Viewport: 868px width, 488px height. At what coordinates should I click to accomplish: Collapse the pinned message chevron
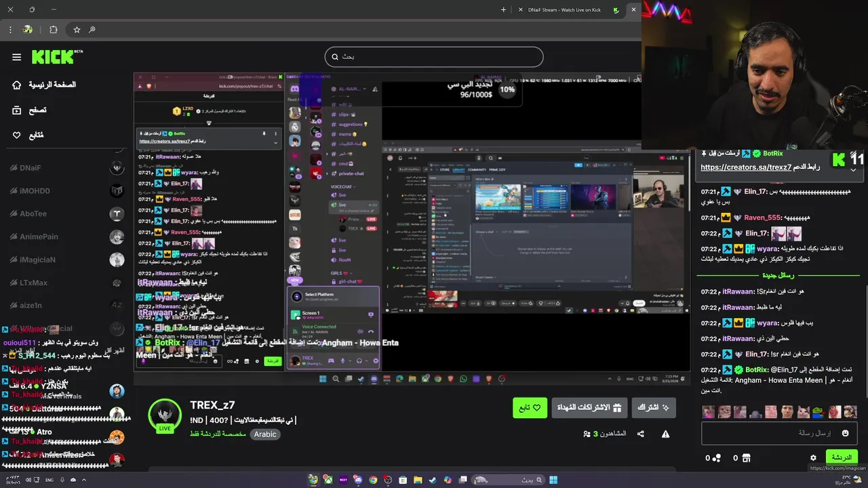click(x=853, y=169)
